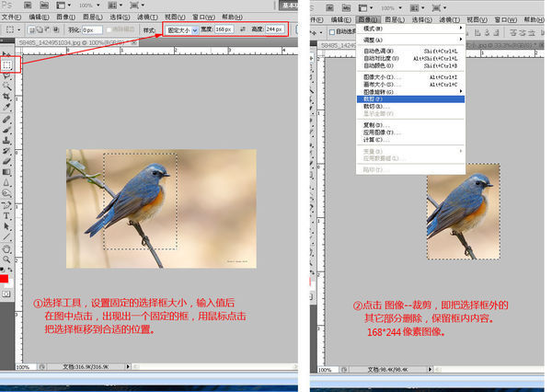The width and height of the screenshot is (552, 392).
Task: Select the Lasso tool in left toolbox
Action: click(x=7, y=75)
